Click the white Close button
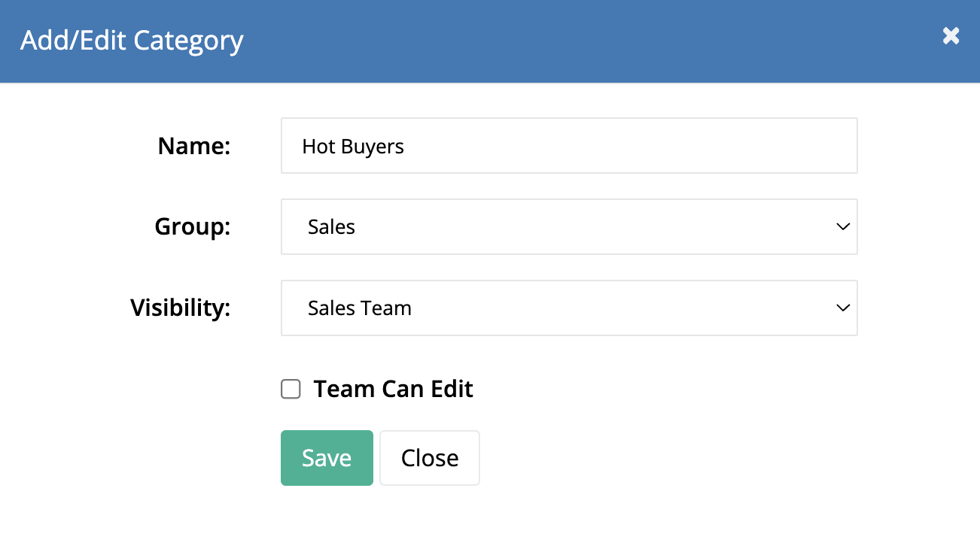Image resolution: width=980 pixels, height=558 pixels. pos(429,458)
